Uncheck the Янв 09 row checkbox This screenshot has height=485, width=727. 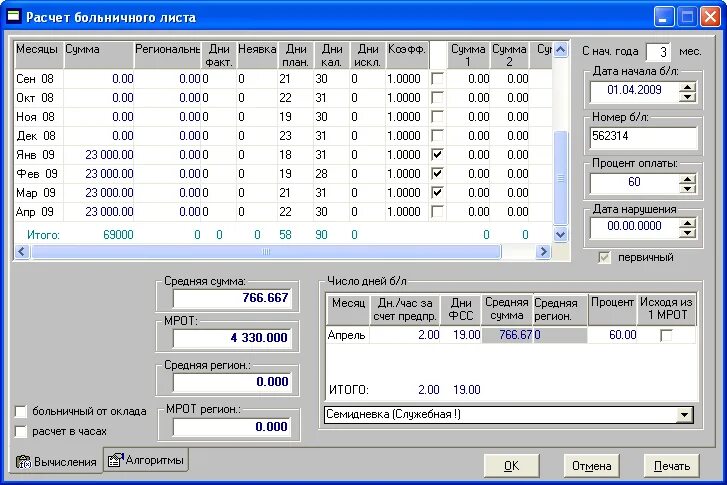coord(437,155)
